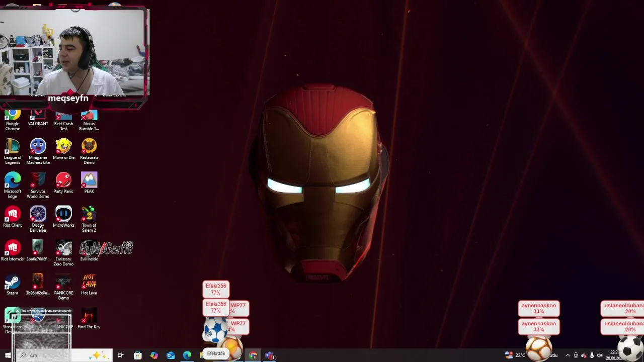Select the Nexus Rumble desktop icon

click(x=89, y=120)
